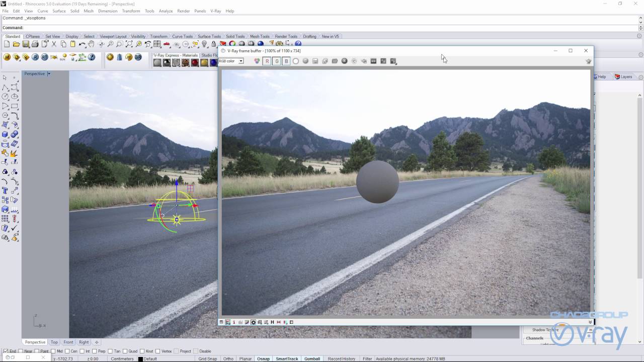Switch frame buffer to alpha channel circle
The image size is (644, 362).
(x=296, y=61)
